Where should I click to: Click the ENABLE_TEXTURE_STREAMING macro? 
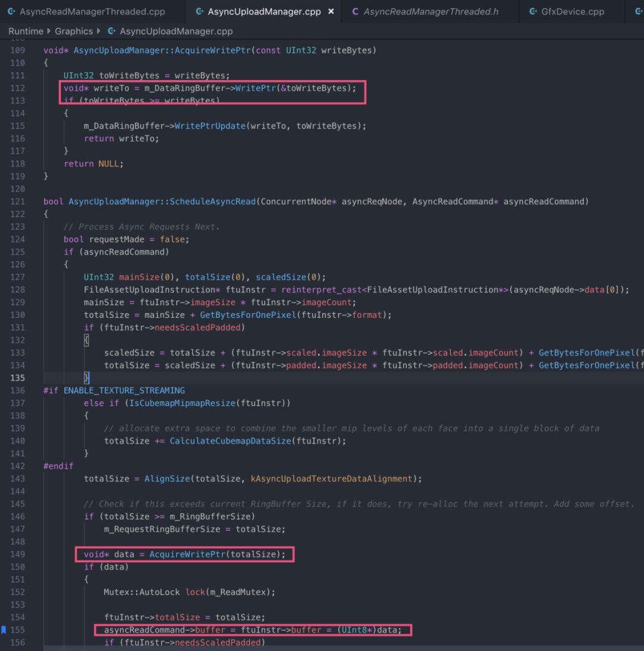click(x=124, y=390)
